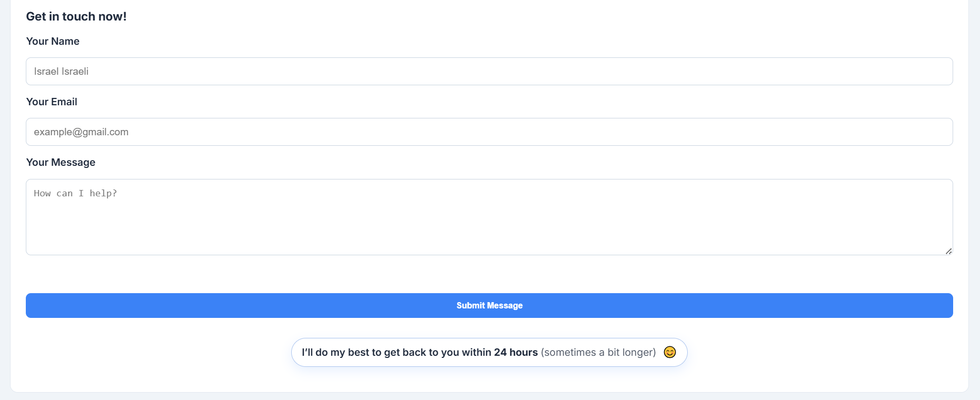This screenshot has height=400, width=980.
Task: Click the "example@gmail.com" placeholder text
Action: [x=81, y=132]
